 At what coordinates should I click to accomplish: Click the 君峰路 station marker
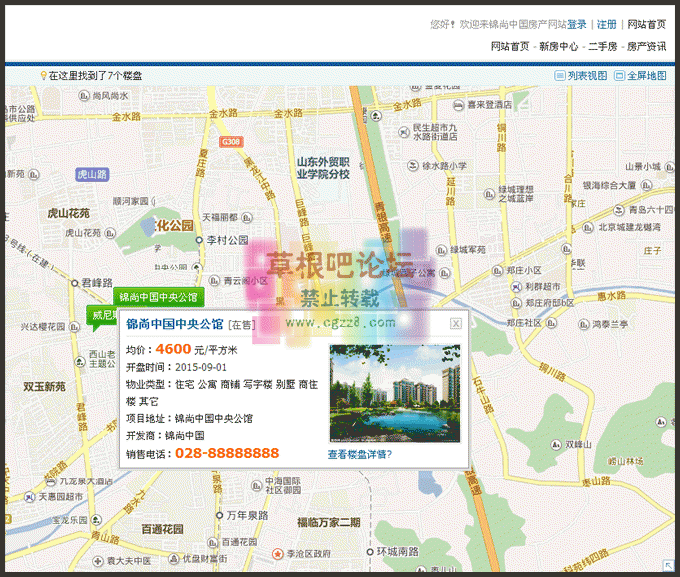coord(75,283)
